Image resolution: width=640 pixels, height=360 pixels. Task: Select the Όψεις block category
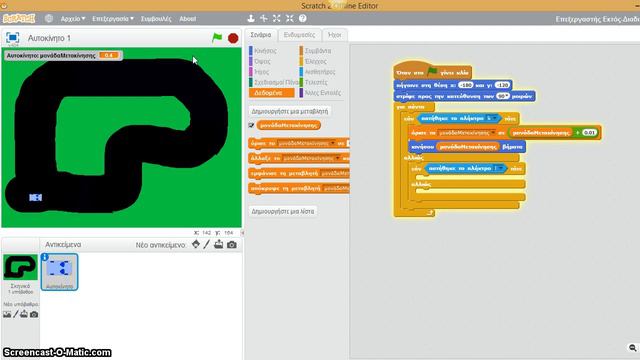coord(262,61)
